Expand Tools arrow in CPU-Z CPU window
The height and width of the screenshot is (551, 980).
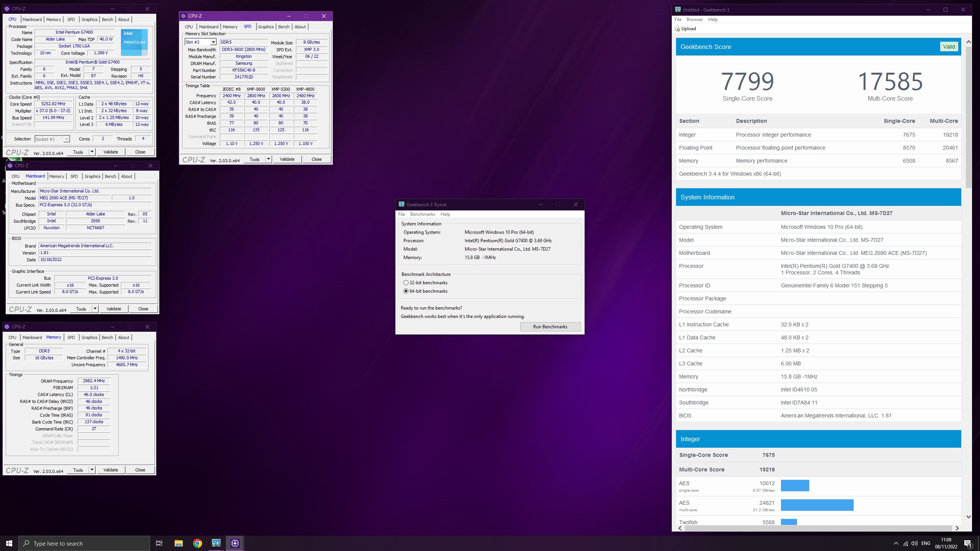click(x=92, y=152)
